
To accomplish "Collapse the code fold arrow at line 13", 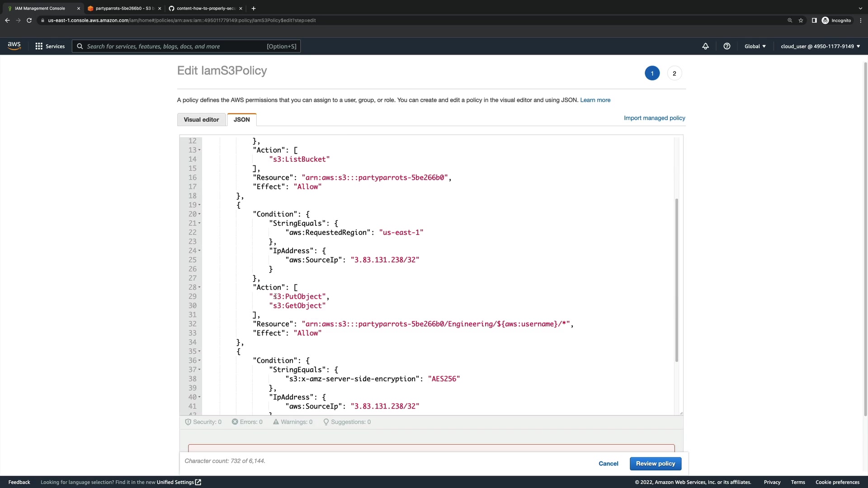I will click(199, 150).
